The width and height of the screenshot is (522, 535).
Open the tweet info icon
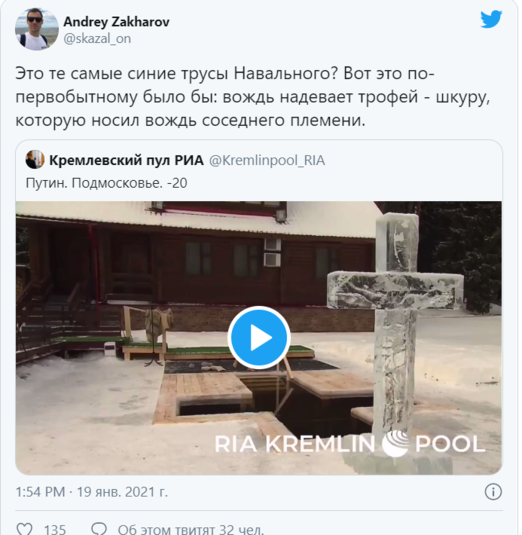click(493, 492)
